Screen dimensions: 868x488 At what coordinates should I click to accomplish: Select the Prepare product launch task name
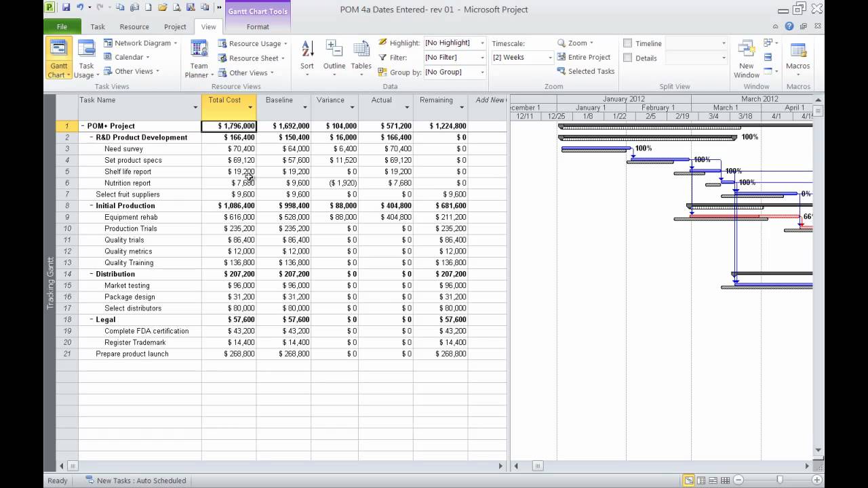tap(132, 354)
